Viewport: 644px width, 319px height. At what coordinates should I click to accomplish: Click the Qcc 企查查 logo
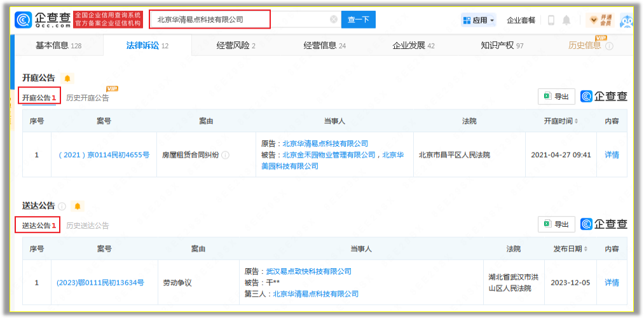43,19
